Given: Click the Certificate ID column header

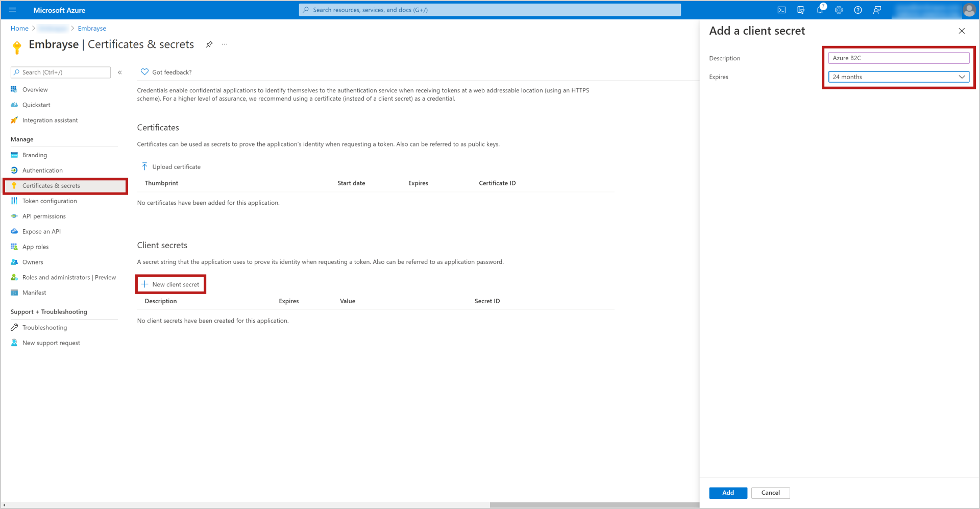Looking at the screenshot, I should tap(497, 183).
